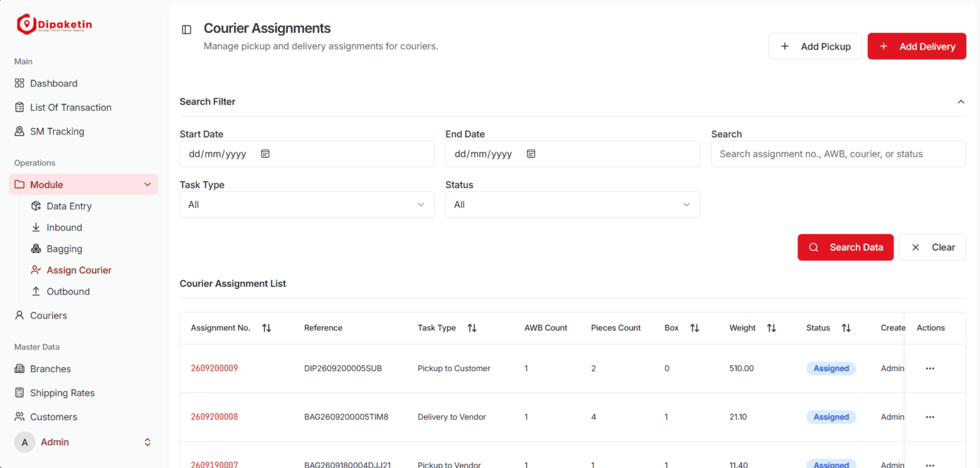This screenshot has height=468, width=980.
Task: Click the Dipaketin logo
Action: point(54,24)
